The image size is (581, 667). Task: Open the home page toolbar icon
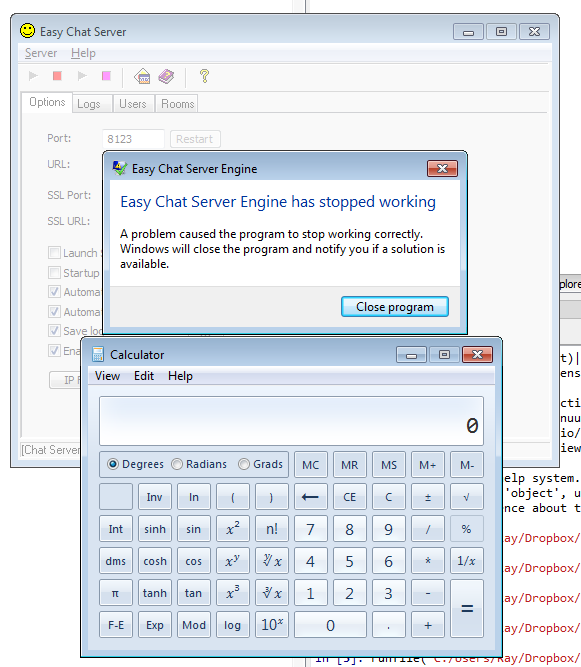point(142,77)
